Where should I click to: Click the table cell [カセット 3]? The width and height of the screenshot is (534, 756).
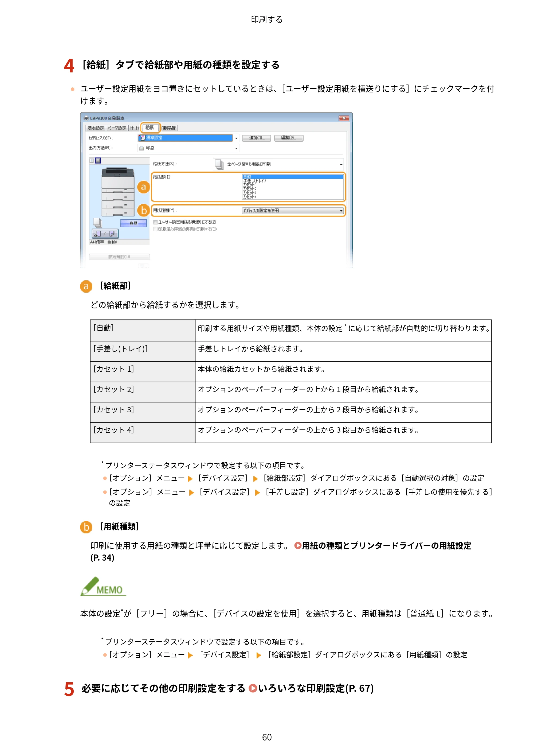point(143,412)
